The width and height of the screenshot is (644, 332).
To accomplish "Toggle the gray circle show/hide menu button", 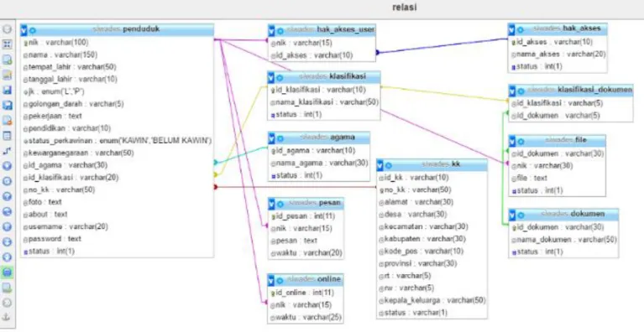I will click(x=8, y=29).
